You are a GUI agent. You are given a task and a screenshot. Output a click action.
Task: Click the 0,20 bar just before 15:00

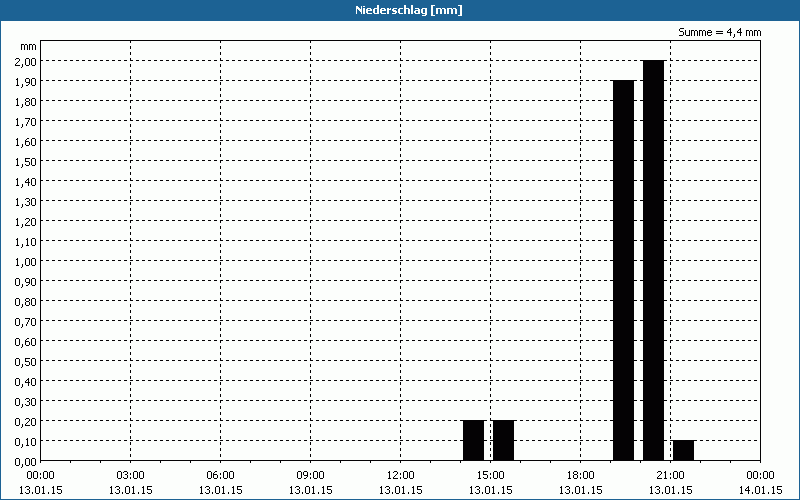[473, 440]
